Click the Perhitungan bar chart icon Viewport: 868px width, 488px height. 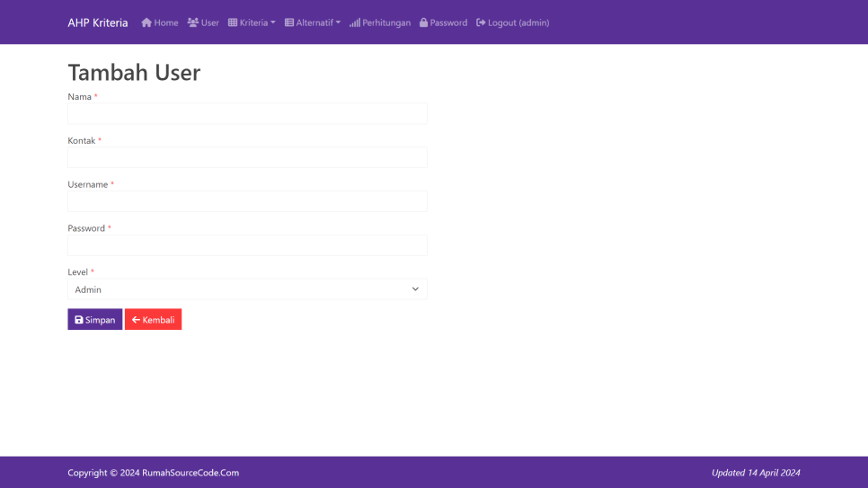[354, 22]
